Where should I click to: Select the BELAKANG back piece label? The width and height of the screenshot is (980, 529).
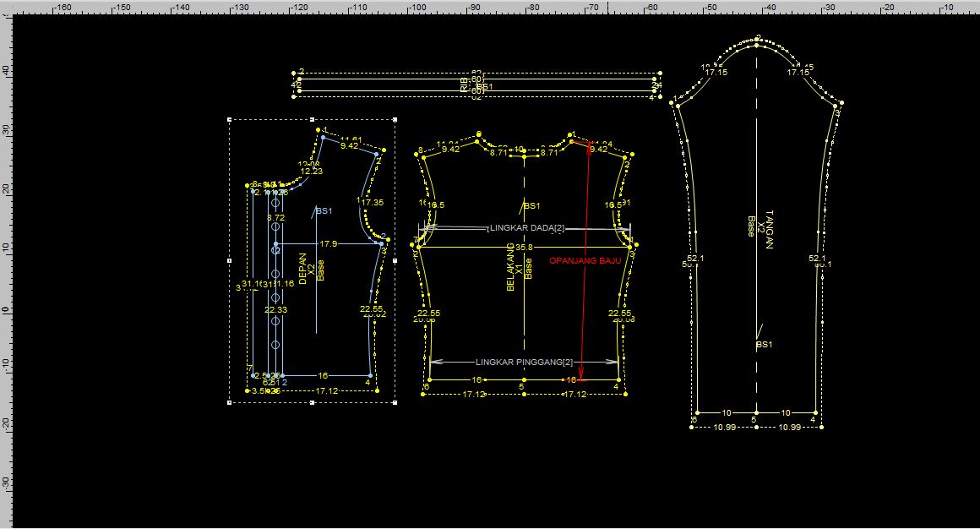(510, 269)
